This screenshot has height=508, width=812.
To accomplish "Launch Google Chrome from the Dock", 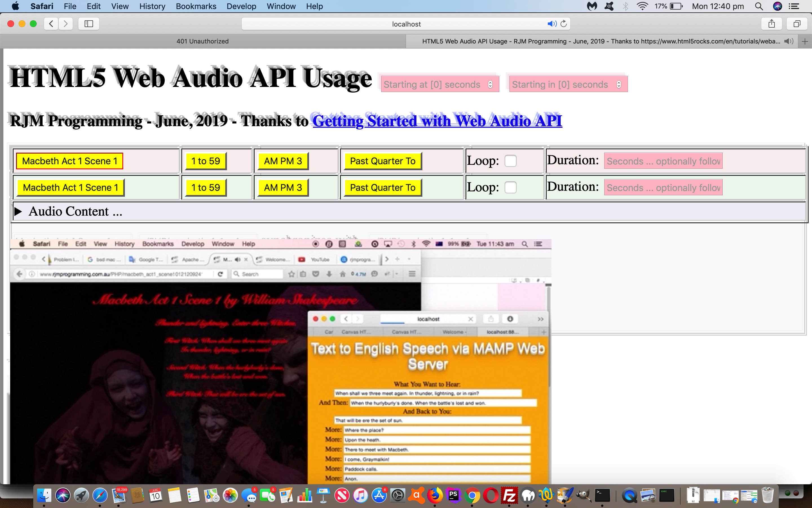I will click(472, 495).
